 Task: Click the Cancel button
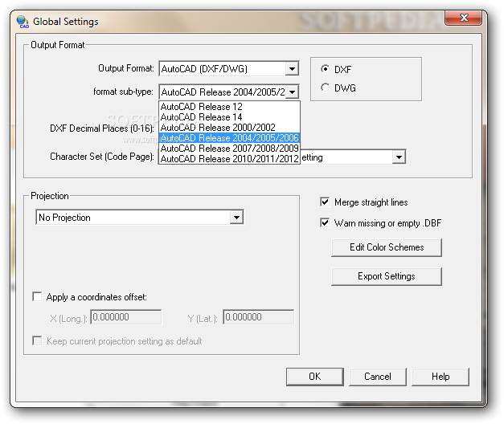point(377,377)
